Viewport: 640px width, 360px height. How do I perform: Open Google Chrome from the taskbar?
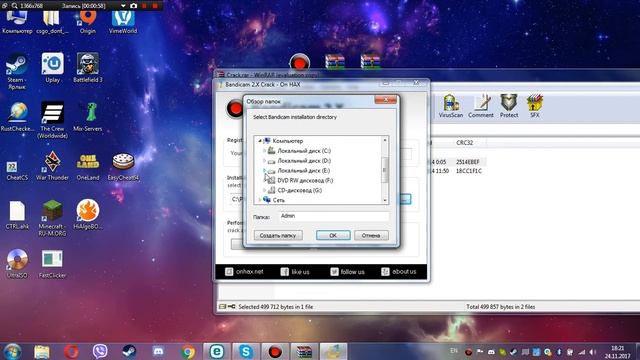click(x=188, y=351)
